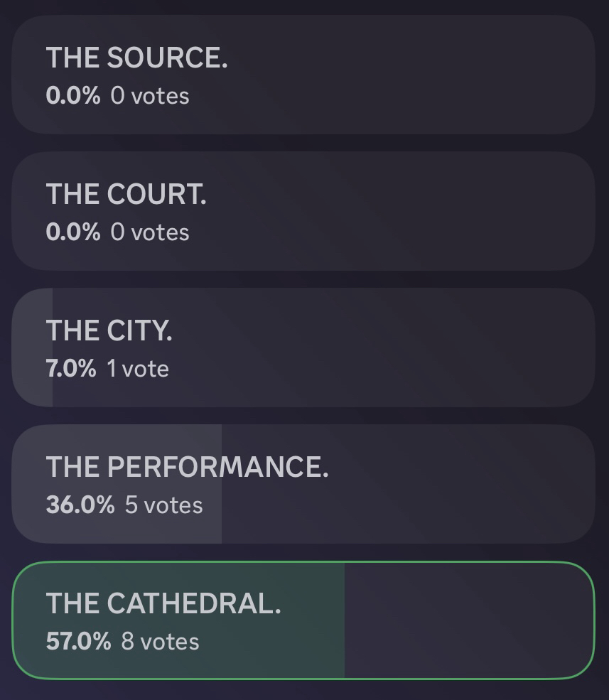Viewport: 609px width, 700px height.
Task: Click the unfilled part of THE CATHEDRAL bar
Action: click(469, 620)
